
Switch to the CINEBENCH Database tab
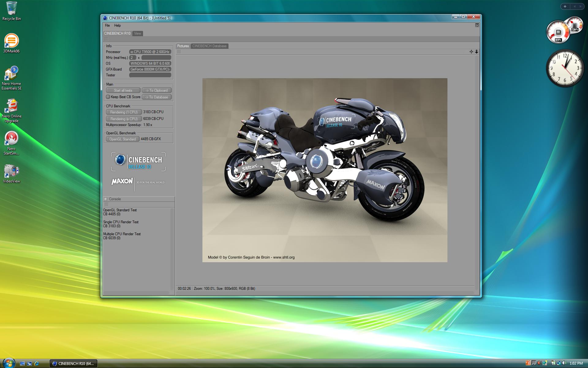pos(209,46)
